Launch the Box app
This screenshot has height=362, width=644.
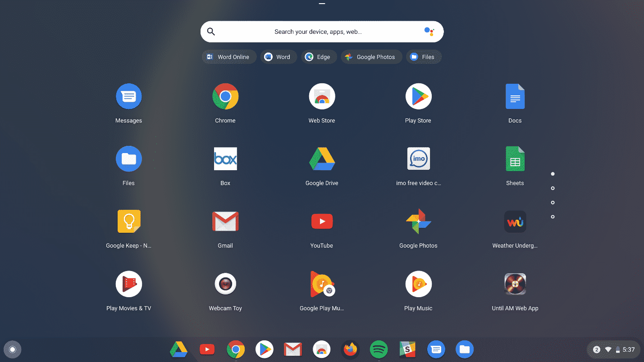click(x=225, y=158)
